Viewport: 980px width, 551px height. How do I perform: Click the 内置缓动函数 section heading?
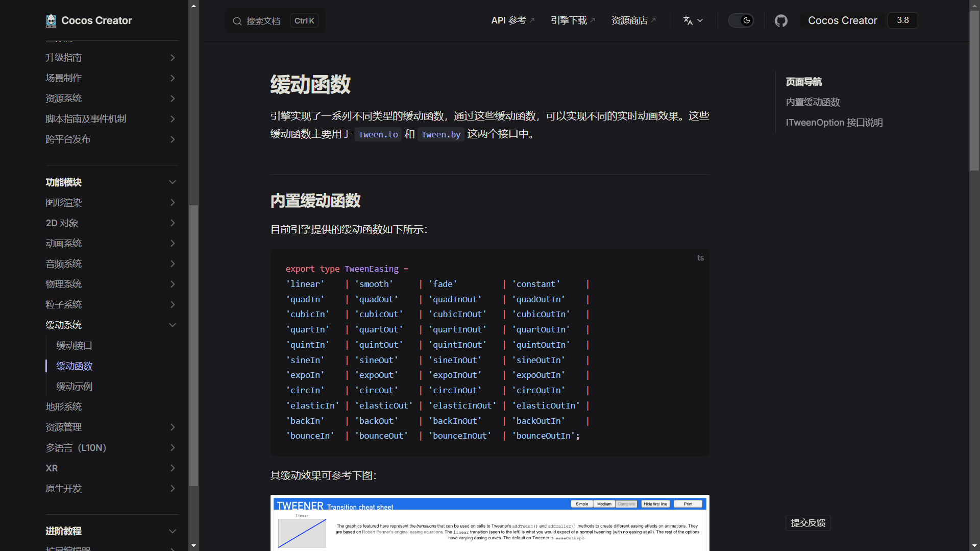tap(315, 201)
